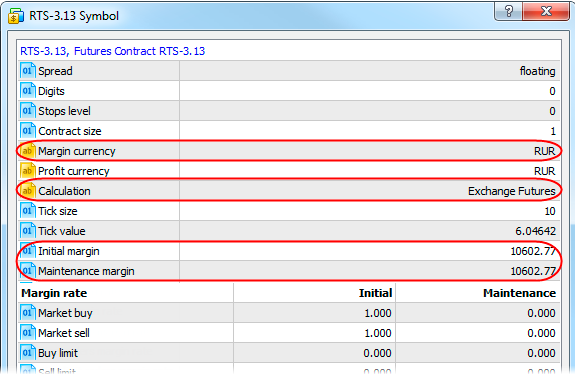Select the Maintenance margin label
The width and height of the screenshot is (575, 377).
tap(86, 271)
